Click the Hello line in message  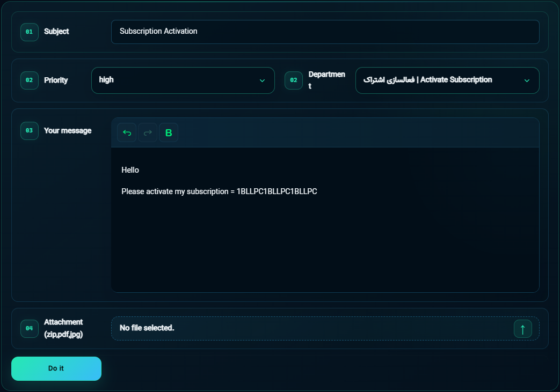[x=130, y=170]
